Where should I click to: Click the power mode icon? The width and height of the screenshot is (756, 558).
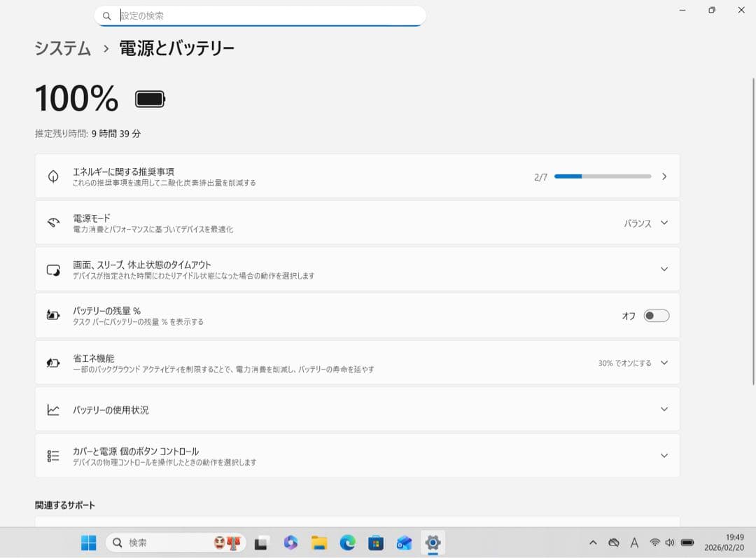52,223
